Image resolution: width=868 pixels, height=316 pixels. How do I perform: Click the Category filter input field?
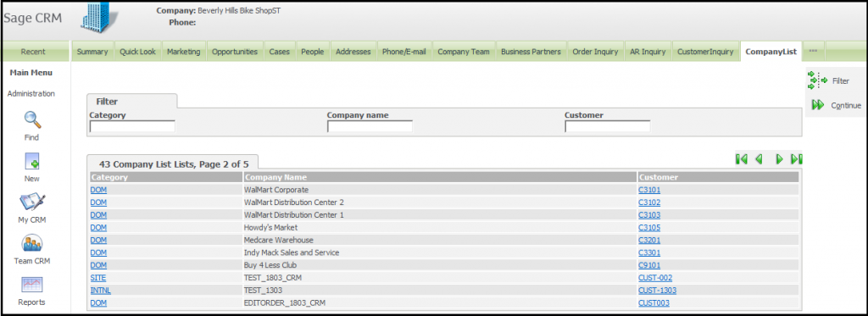point(132,127)
